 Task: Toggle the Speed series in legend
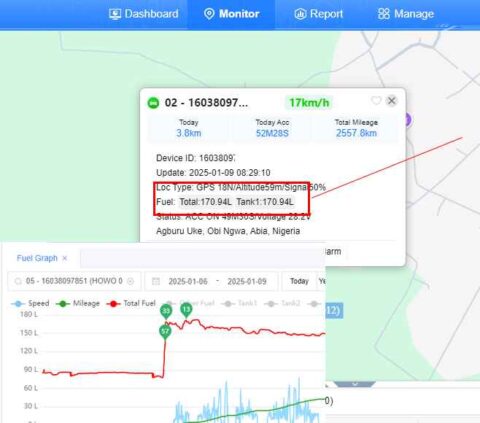[x=30, y=303]
